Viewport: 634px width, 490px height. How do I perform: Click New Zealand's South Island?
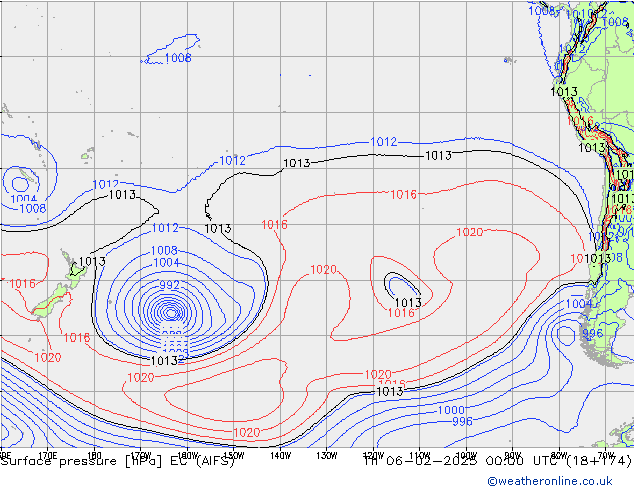[51, 301]
